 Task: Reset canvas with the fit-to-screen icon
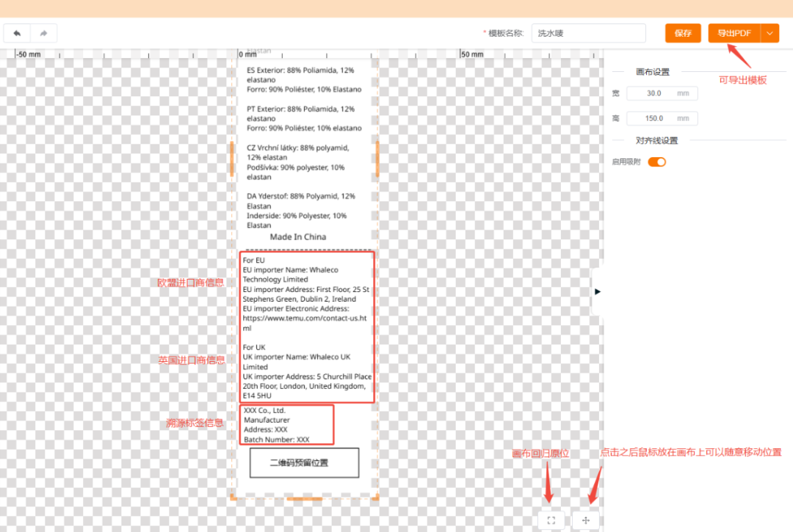point(551,520)
